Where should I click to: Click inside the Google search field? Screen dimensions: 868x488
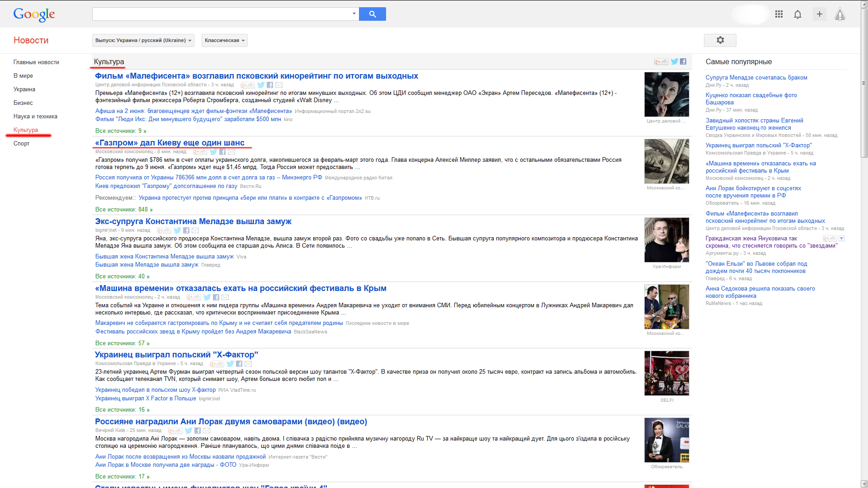(x=222, y=14)
